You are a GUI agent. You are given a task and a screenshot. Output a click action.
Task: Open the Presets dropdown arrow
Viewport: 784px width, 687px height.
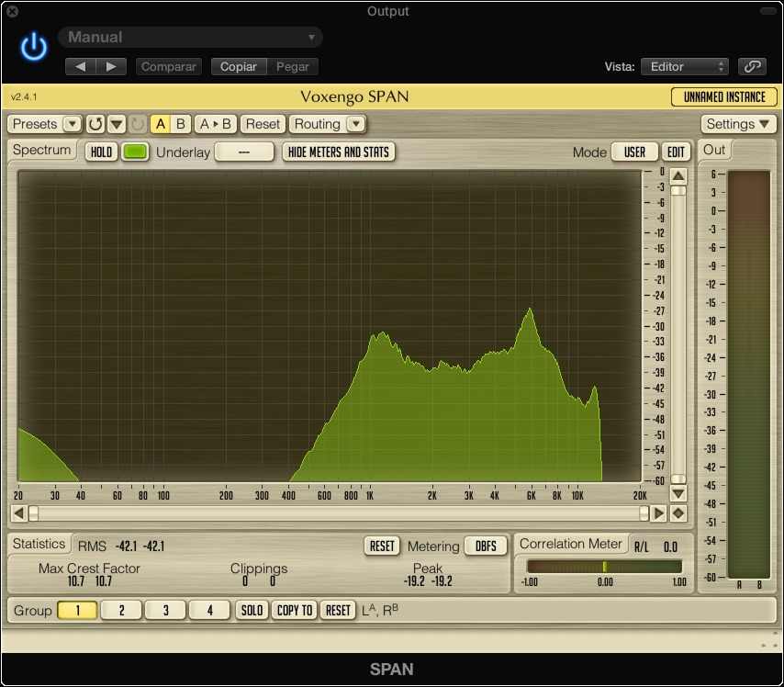(x=72, y=124)
